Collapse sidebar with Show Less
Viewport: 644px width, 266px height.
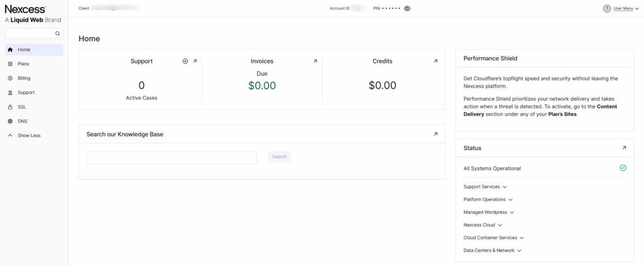pyautogui.click(x=29, y=135)
